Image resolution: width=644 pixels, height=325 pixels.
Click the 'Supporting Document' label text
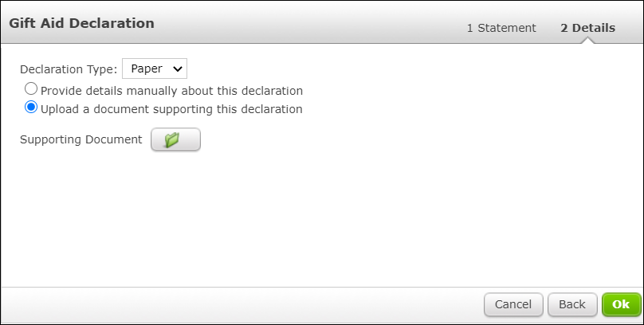click(81, 139)
